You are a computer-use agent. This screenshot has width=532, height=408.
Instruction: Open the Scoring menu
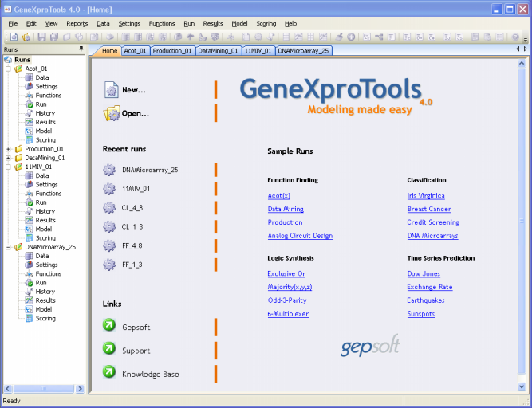[266, 23]
